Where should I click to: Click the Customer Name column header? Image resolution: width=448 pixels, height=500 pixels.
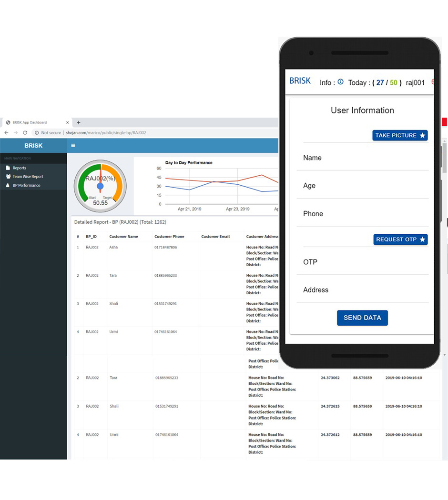pyautogui.click(x=123, y=237)
